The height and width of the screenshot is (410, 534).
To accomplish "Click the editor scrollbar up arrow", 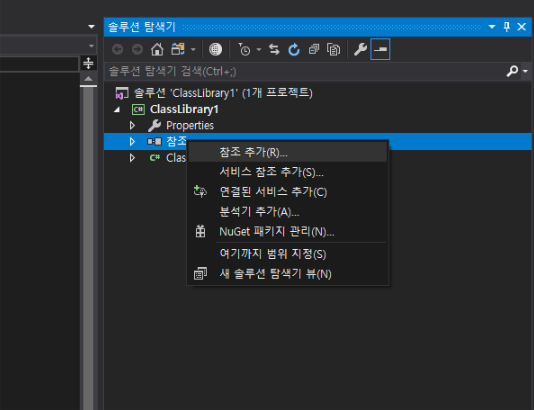I will point(89,79).
